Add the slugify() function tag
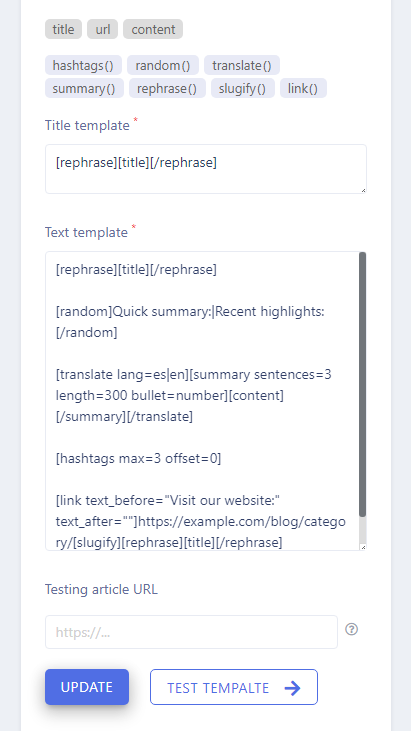 (x=243, y=89)
